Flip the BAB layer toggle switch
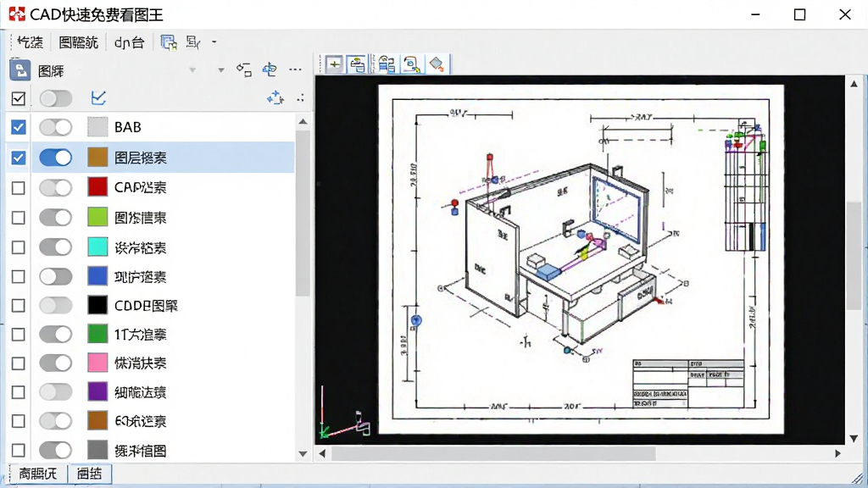Screen dimensions: 868x488 (55, 127)
